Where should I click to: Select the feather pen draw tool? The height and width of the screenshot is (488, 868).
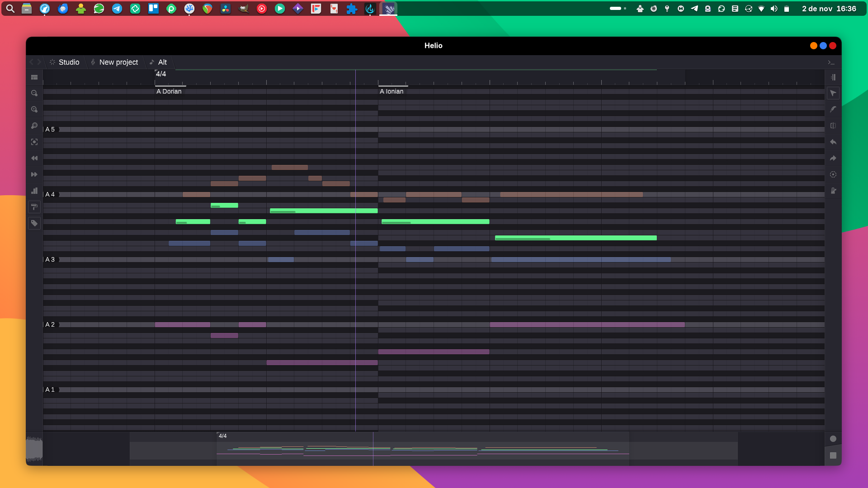(833, 109)
